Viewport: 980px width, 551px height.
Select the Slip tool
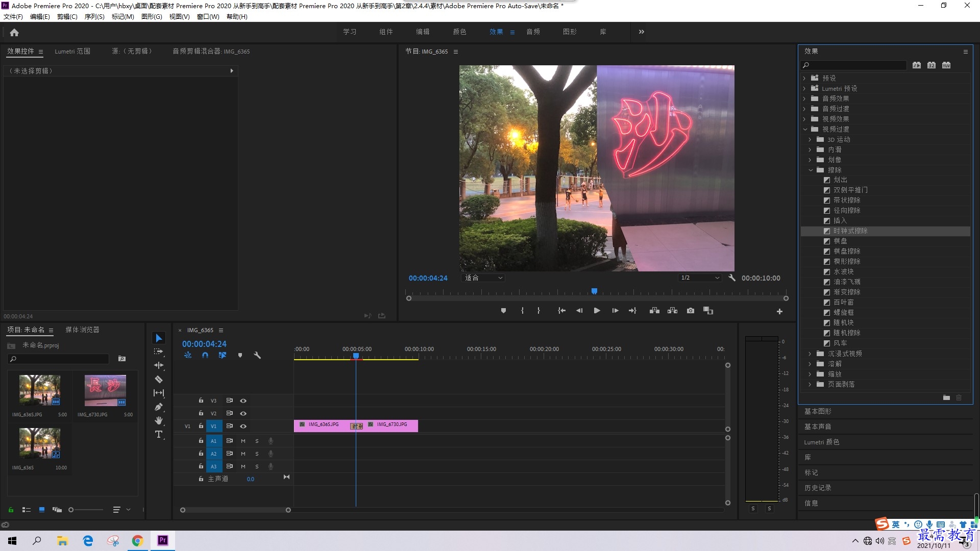tap(159, 393)
